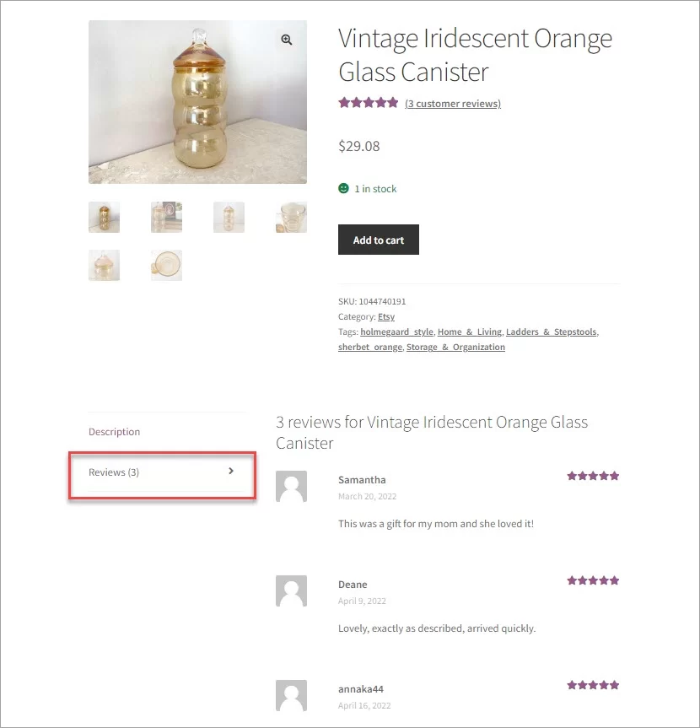Select the glass lid thumbnail image
Screen dimensions: 700x728
[166, 265]
